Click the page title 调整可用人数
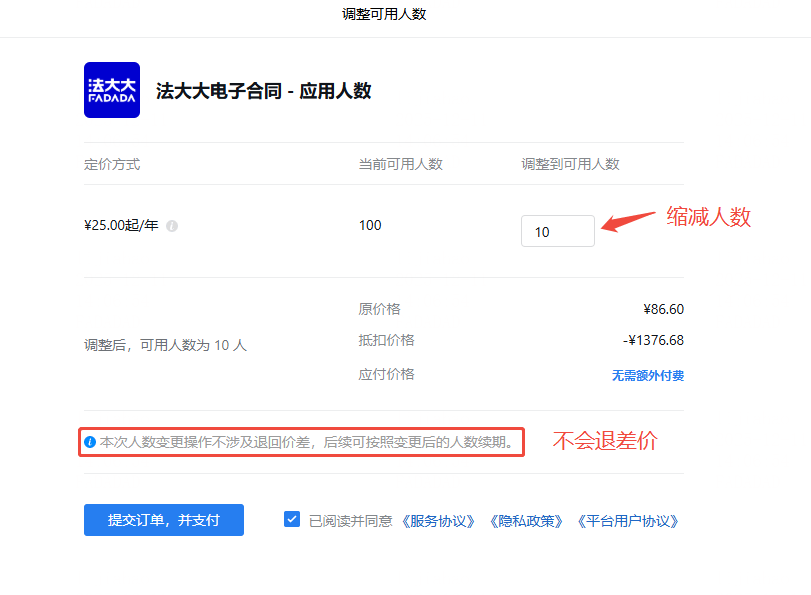 [384, 14]
